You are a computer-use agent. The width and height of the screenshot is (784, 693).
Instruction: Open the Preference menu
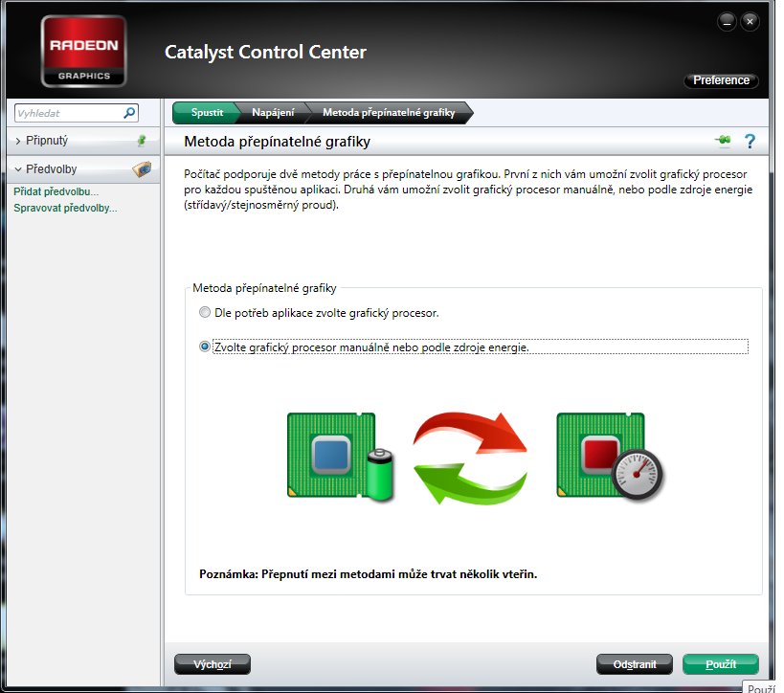(721, 80)
